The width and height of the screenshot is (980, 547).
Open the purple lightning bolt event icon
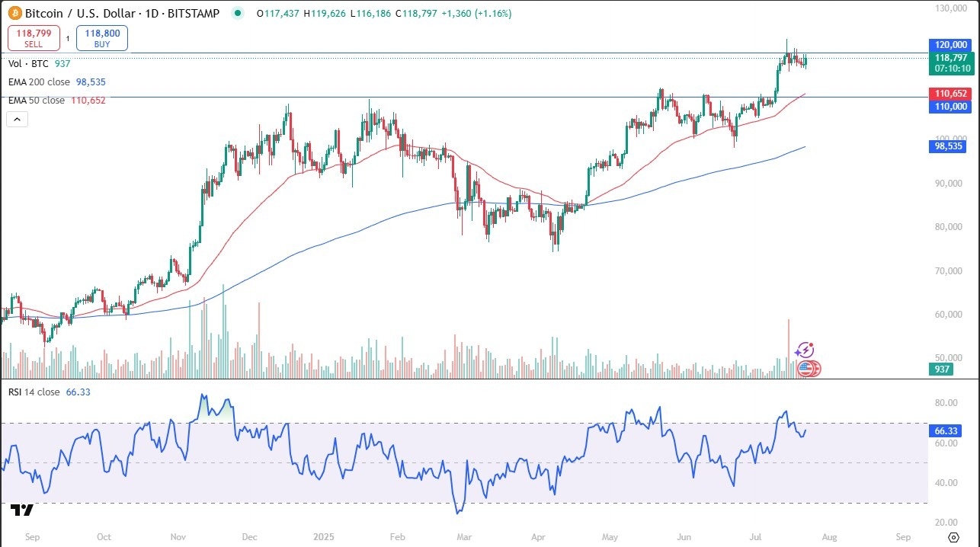pos(805,350)
